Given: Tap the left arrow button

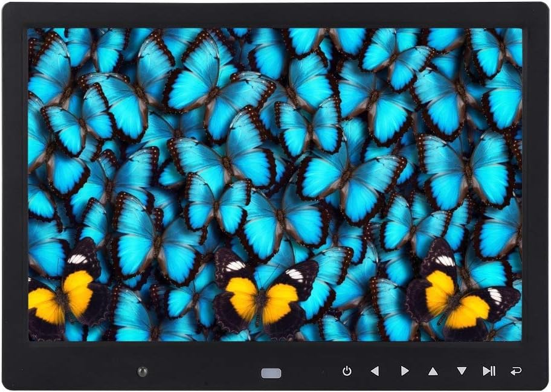Looking at the screenshot, I should [375, 371].
